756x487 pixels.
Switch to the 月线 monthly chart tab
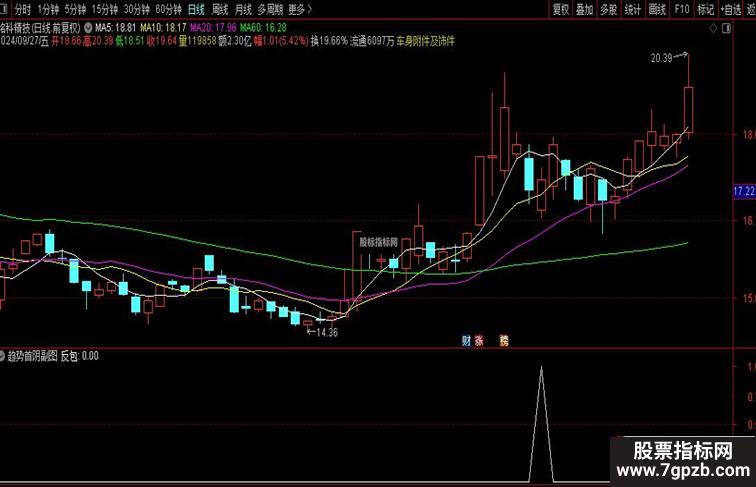(x=243, y=9)
